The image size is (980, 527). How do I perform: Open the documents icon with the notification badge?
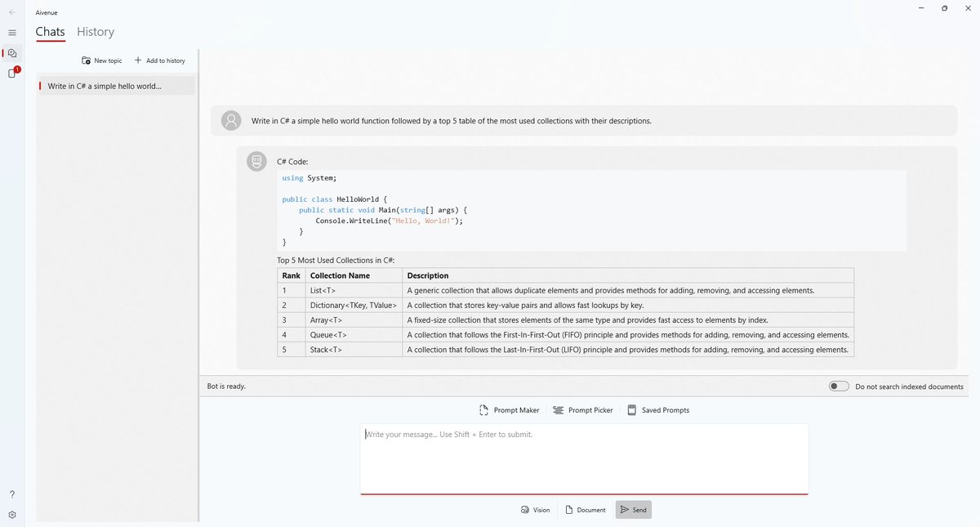11,74
